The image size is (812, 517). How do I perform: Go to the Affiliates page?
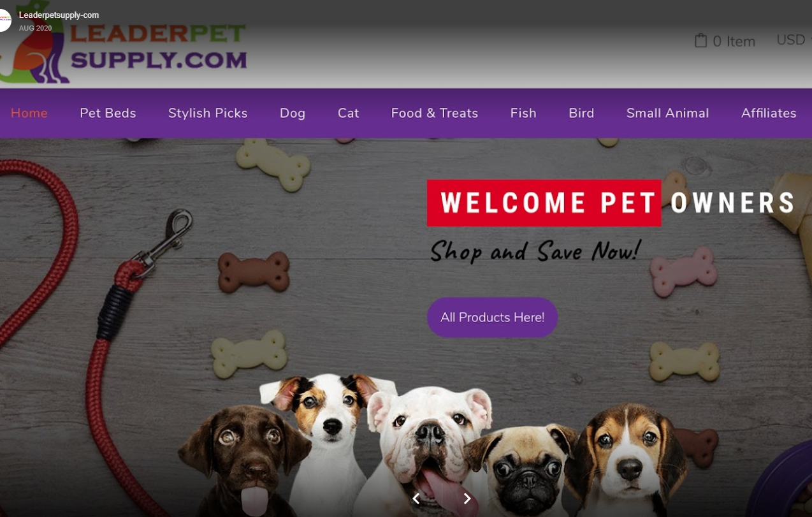(x=769, y=113)
